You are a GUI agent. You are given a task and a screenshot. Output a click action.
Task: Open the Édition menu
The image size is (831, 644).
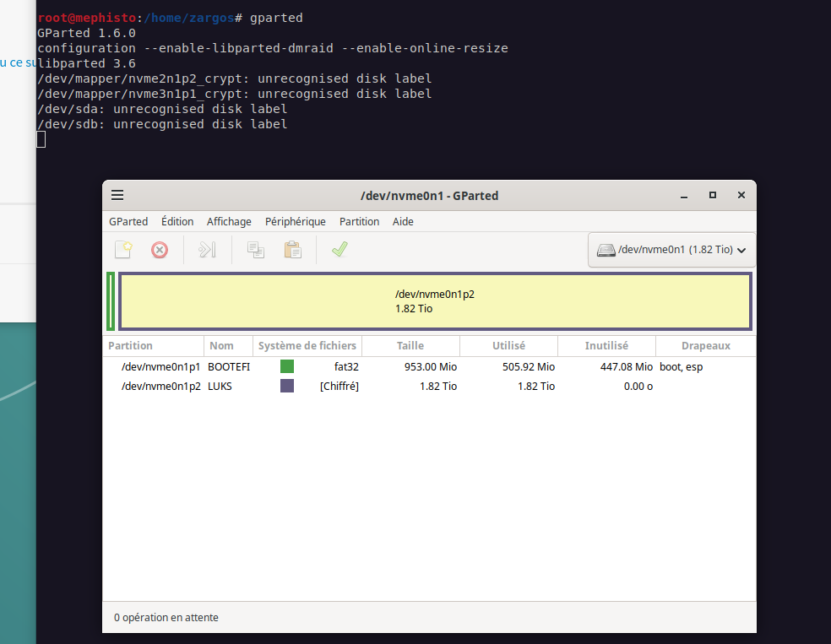[177, 221]
